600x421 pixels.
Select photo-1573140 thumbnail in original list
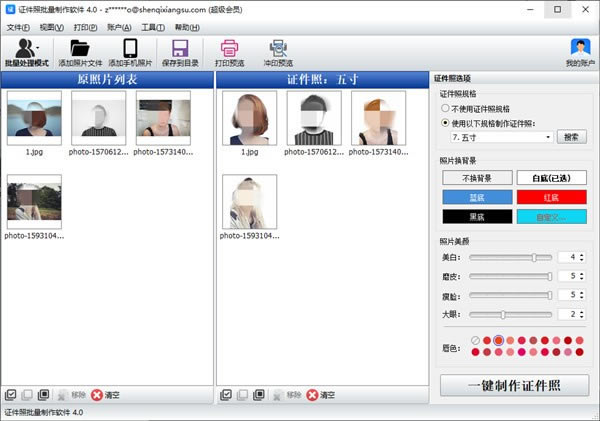163,118
